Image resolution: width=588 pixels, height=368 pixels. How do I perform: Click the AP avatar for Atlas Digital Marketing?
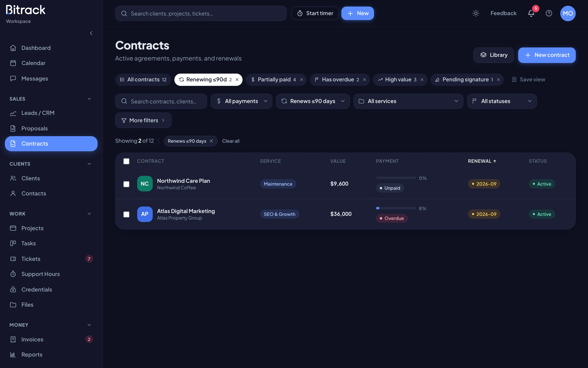click(x=145, y=214)
